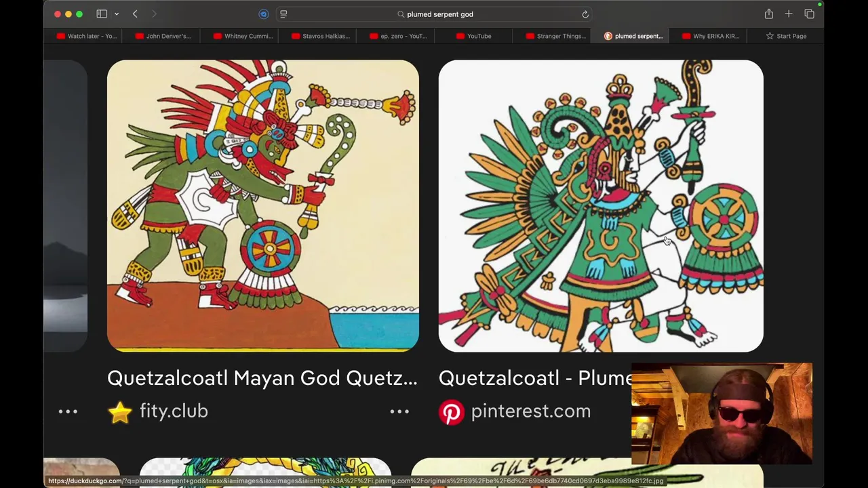Open the Quetzalcoatl image from fity.club
The image size is (868, 488).
263,206
